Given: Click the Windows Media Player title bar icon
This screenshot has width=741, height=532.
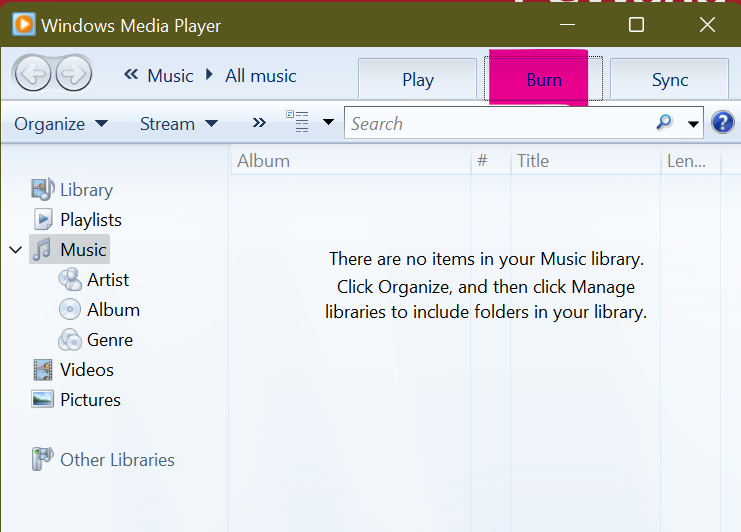Looking at the screenshot, I should (x=24, y=25).
